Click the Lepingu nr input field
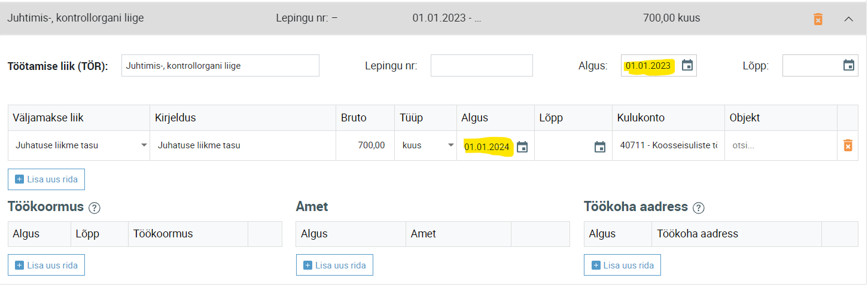The height and width of the screenshot is (287, 868). 482,66
